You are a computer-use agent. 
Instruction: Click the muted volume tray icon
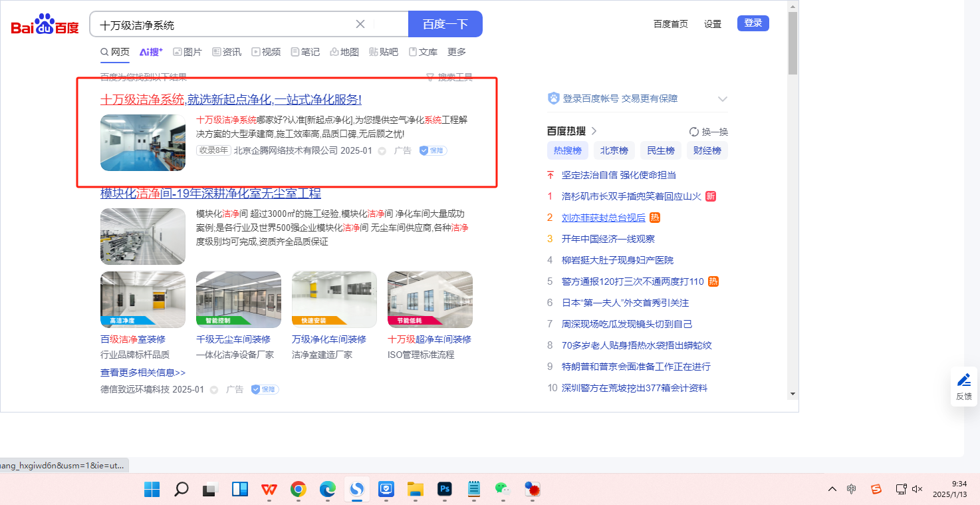pyautogui.click(x=918, y=489)
